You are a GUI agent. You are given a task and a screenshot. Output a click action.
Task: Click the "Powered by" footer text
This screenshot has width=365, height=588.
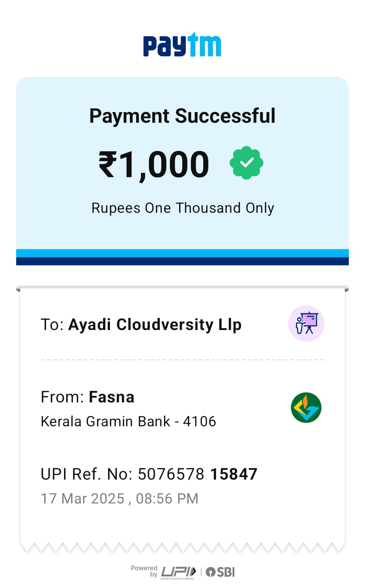(x=144, y=571)
